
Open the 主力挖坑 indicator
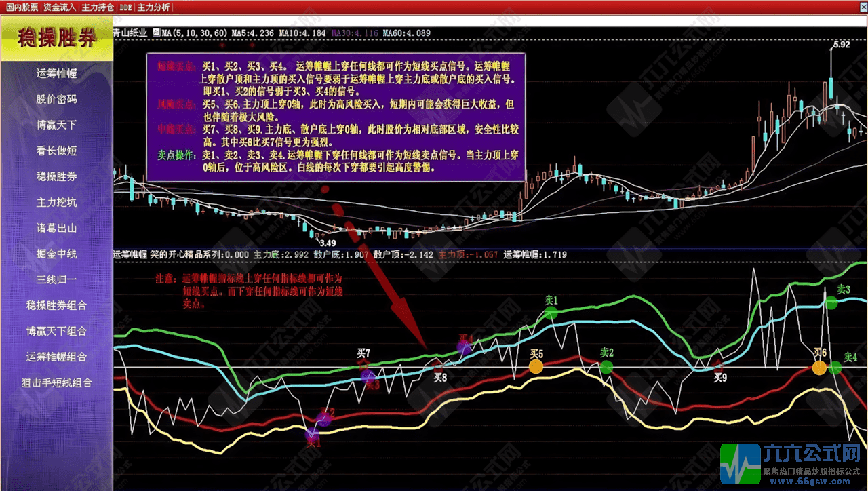(x=56, y=202)
